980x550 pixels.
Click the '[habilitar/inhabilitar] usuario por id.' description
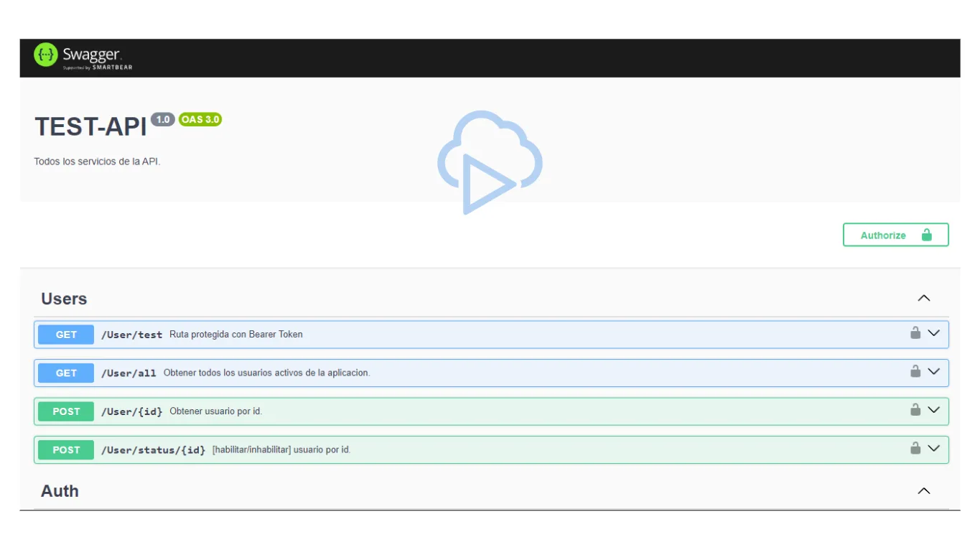tap(281, 450)
